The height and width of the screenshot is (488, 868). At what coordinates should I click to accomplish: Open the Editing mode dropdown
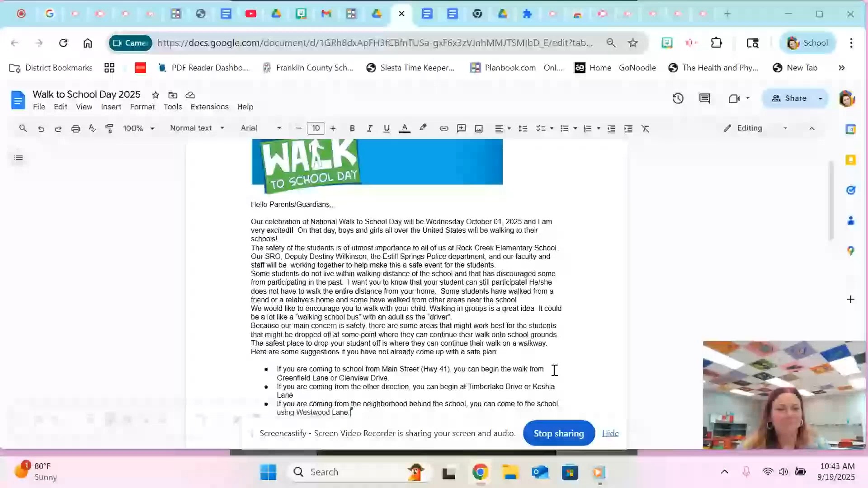pyautogui.click(x=755, y=128)
